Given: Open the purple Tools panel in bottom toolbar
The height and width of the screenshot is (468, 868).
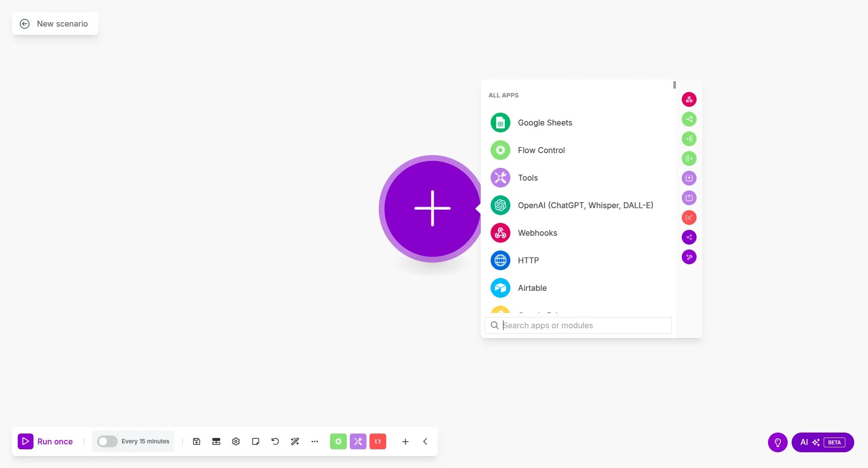Looking at the screenshot, I should point(358,441).
